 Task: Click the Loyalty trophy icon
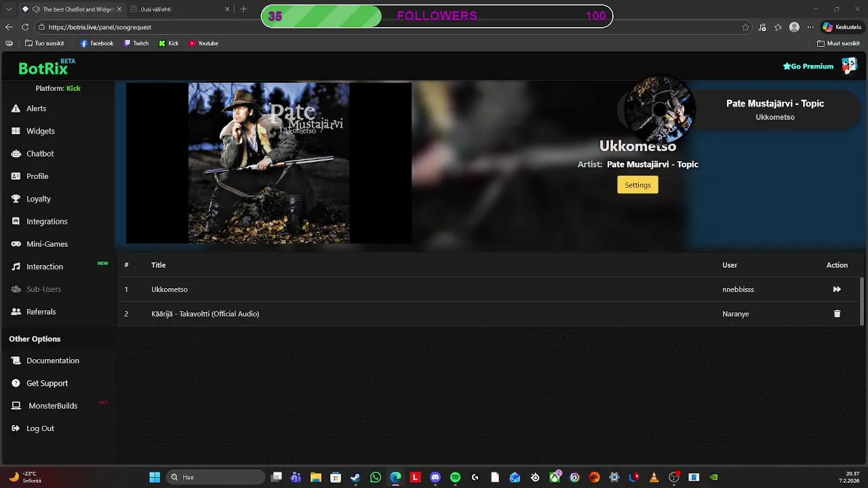pyautogui.click(x=16, y=199)
